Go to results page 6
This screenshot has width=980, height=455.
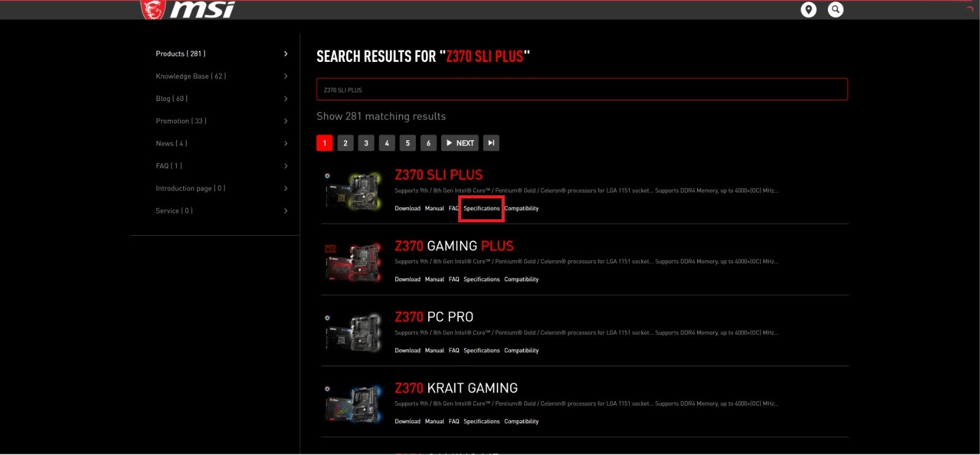[429, 143]
